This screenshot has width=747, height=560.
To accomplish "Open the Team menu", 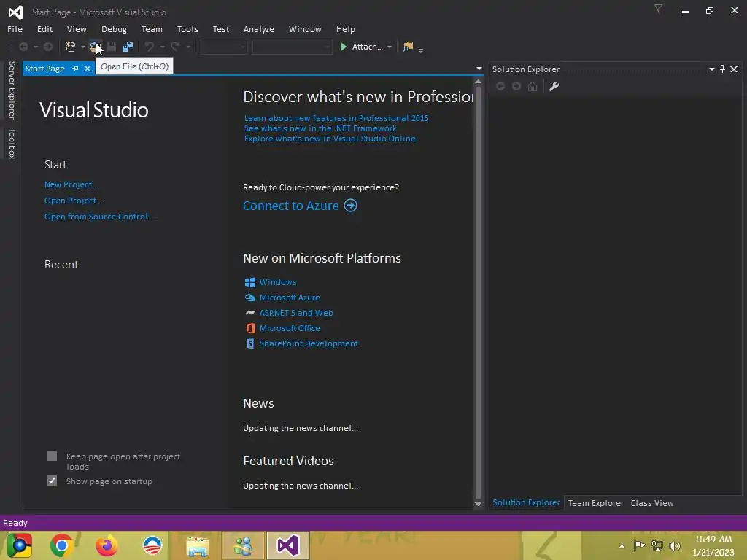I will (x=152, y=29).
